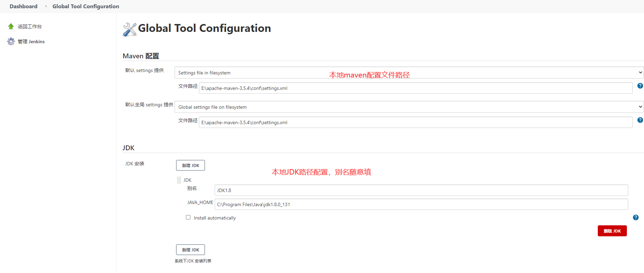The height and width of the screenshot is (273, 644).
Task: Click the top Add JDK button
Action: coord(190,165)
